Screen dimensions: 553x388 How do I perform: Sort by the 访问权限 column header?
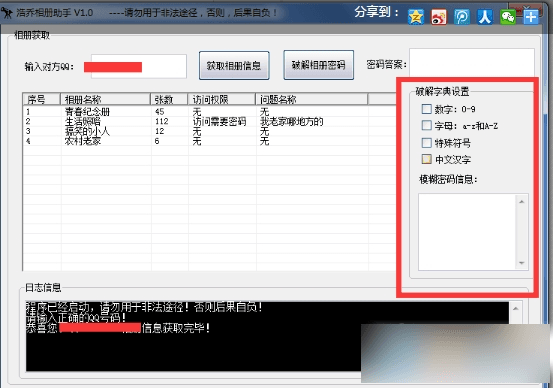(x=221, y=99)
